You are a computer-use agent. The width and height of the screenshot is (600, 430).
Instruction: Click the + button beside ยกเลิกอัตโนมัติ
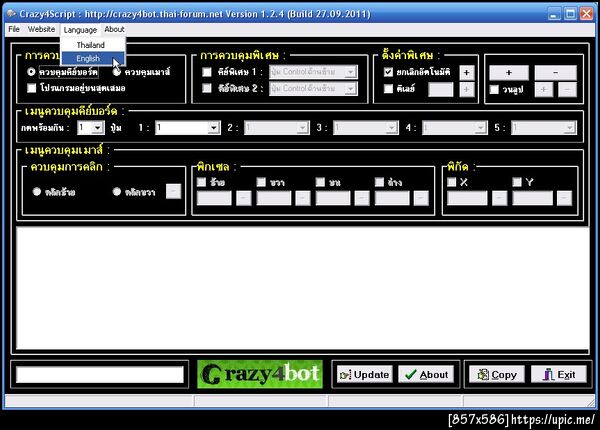pos(466,72)
